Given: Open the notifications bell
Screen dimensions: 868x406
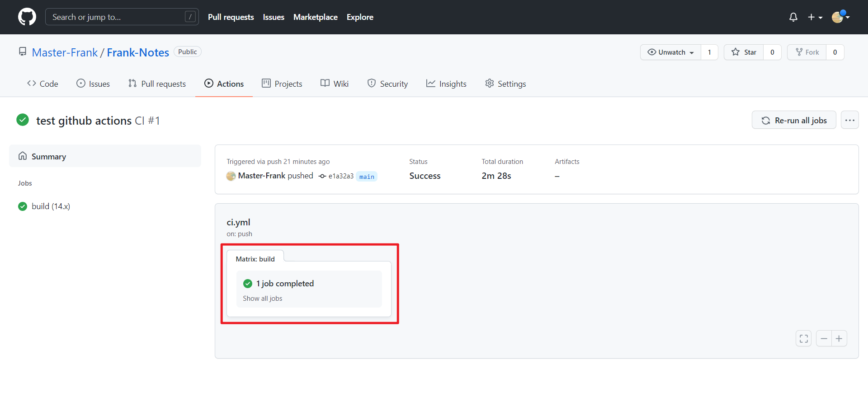Looking at the screenshot, I should [793, 17].
